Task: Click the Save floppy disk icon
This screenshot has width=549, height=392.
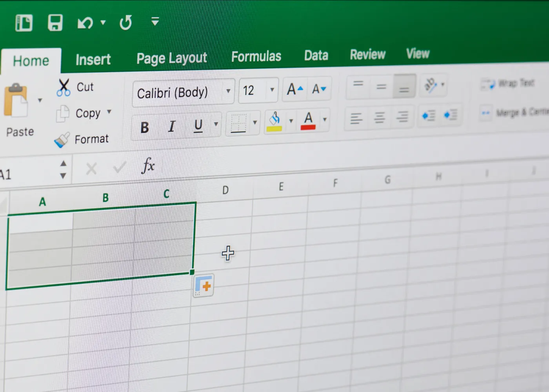Action: [x=55, y=23]
